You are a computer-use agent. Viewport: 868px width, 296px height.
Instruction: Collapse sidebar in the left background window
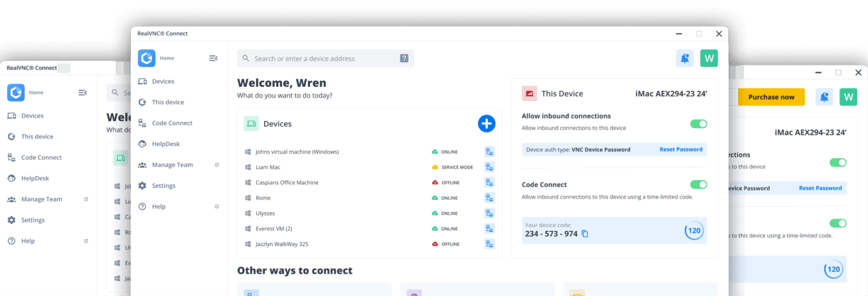pyautogui.click(x=82, y=93)
